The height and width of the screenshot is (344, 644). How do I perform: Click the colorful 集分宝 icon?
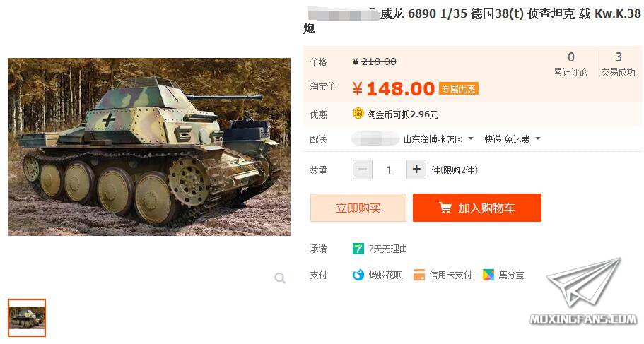(x=488, y=275)
